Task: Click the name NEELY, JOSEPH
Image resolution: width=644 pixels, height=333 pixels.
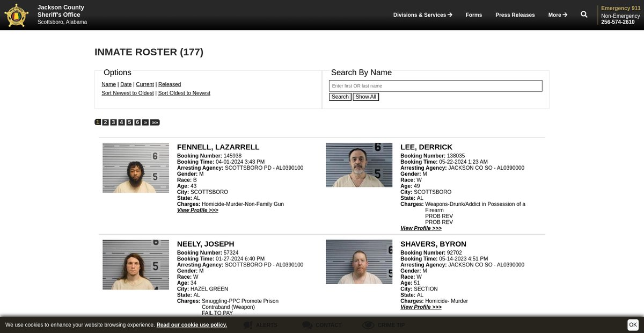Action: (206, 244)
